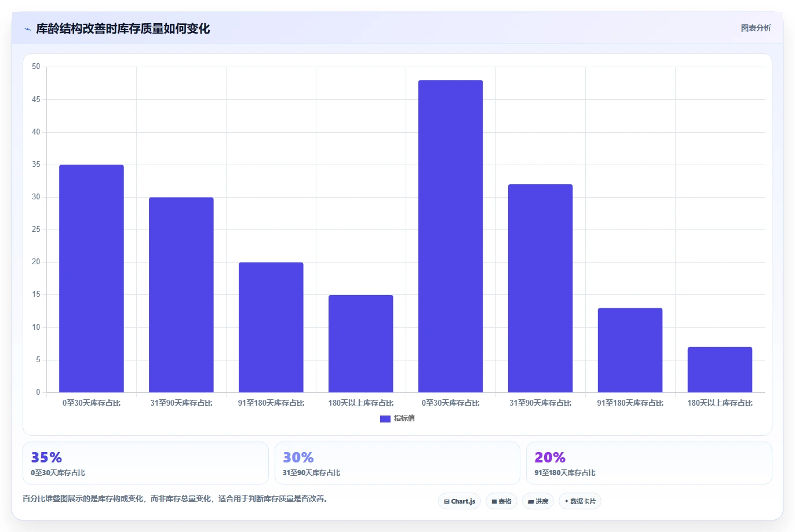The width and height of the screenshot is (795, 532).
Task: Select the shortest bar with value 7
Action: pyautogui.click(x=720, y=370)
